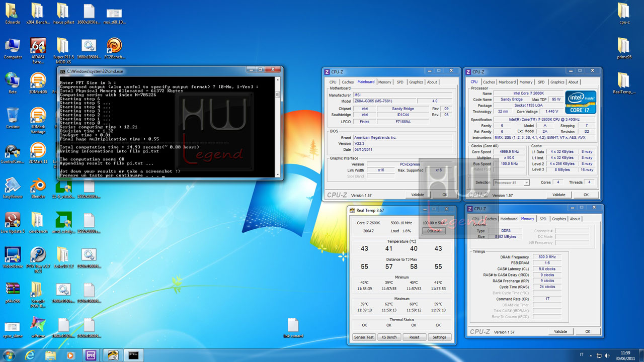Screen dimensions: 644x362
Task: Open the AIDA64 Extreme desktop icon
Action: click(x=38, y=49)
